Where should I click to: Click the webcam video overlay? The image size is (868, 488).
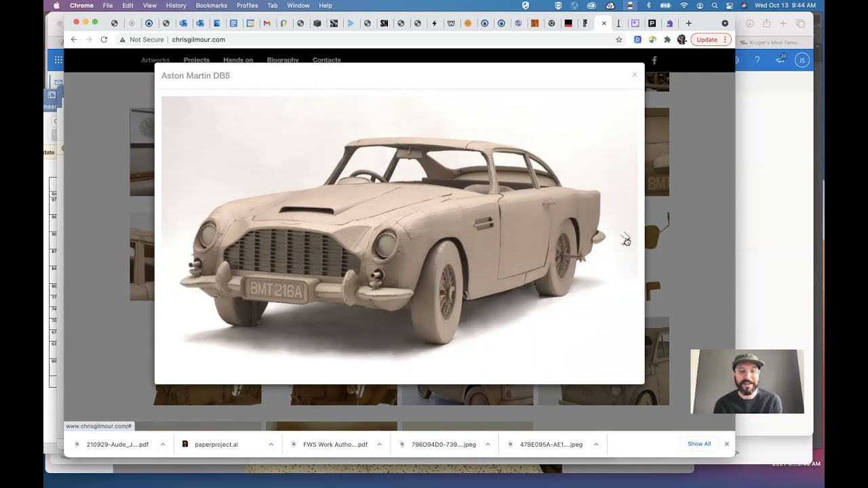(x=747, y=382)
